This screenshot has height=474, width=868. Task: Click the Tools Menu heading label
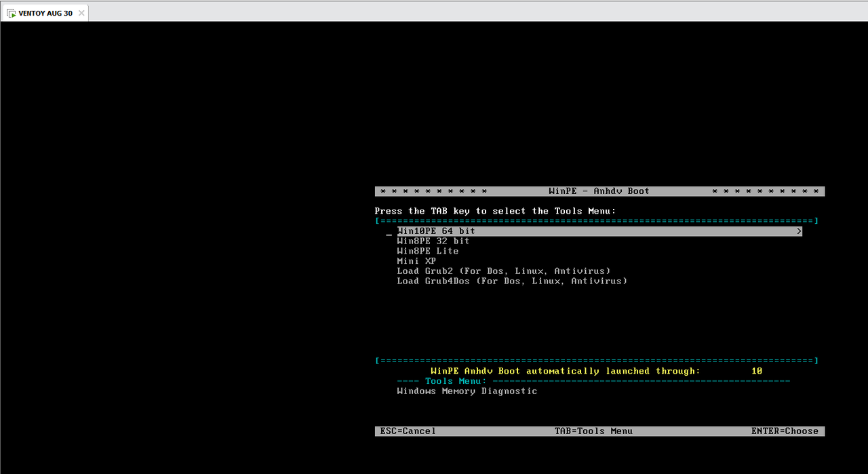(x=456, y=381)
